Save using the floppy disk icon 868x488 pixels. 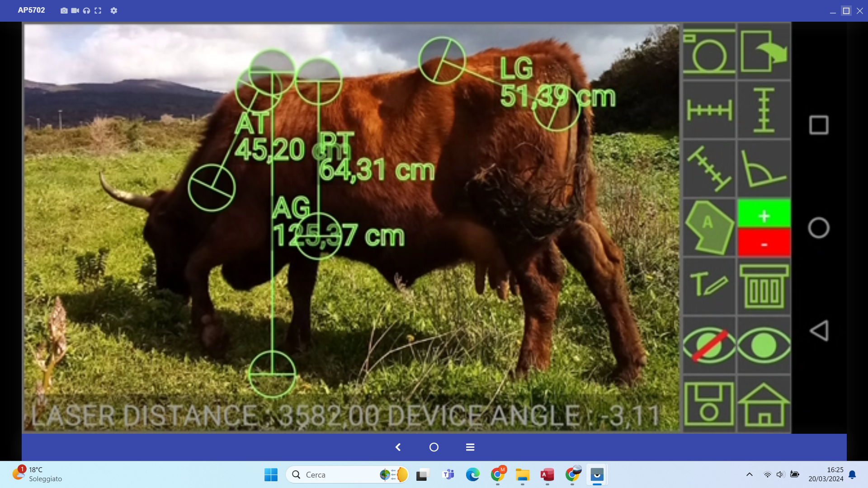(x=708, y=404)
